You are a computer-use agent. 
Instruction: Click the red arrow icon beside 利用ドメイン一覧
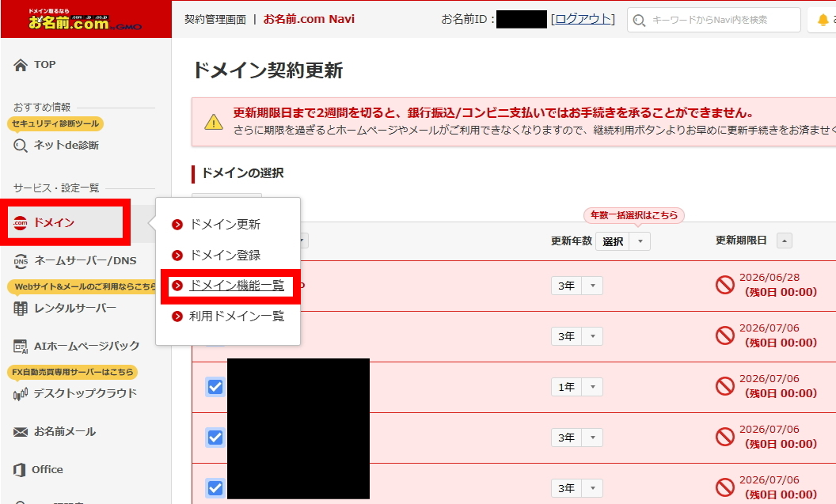177,316
